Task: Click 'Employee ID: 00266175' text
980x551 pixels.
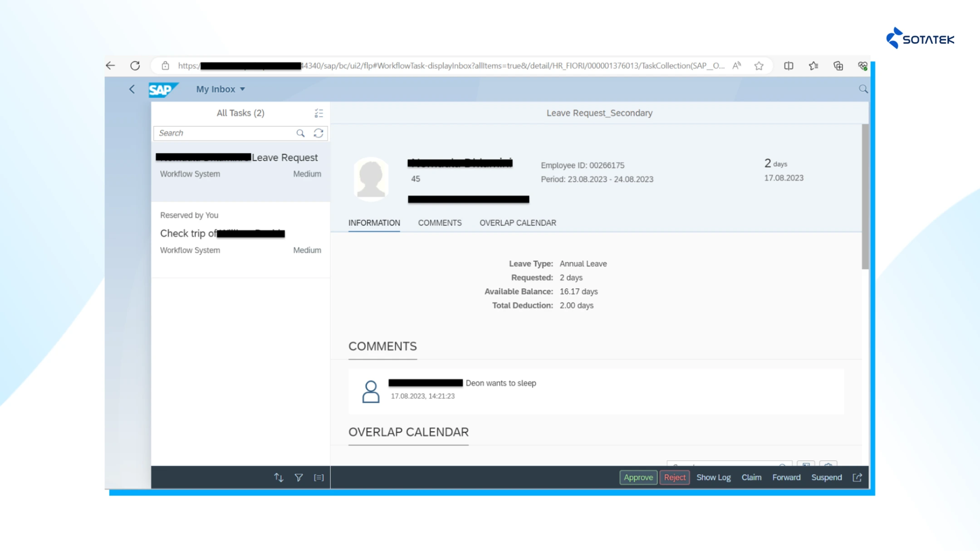Action: click(x=583, y=166)
